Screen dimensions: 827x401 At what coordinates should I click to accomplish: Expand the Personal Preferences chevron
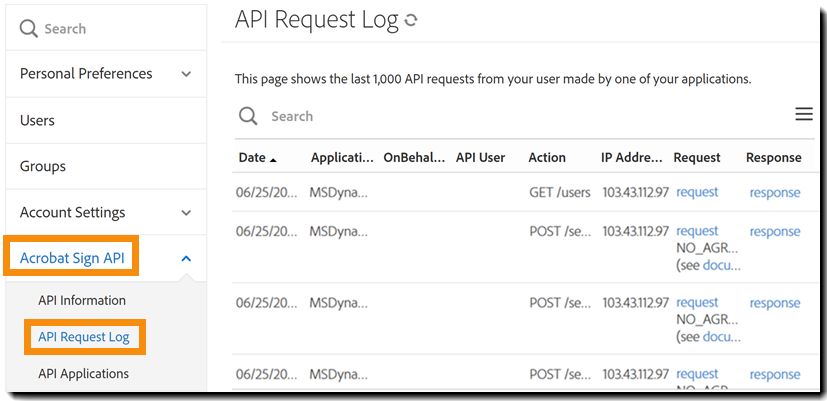pos(186,74)
